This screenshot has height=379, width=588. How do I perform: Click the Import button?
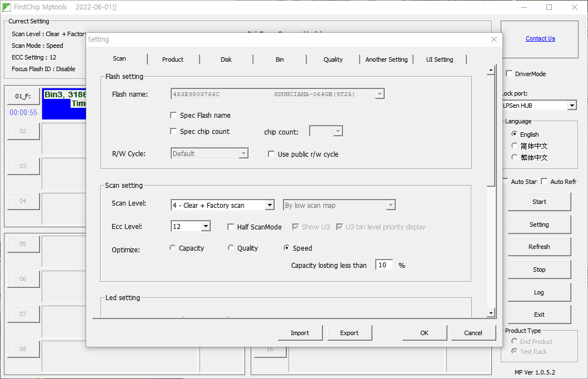300,333
